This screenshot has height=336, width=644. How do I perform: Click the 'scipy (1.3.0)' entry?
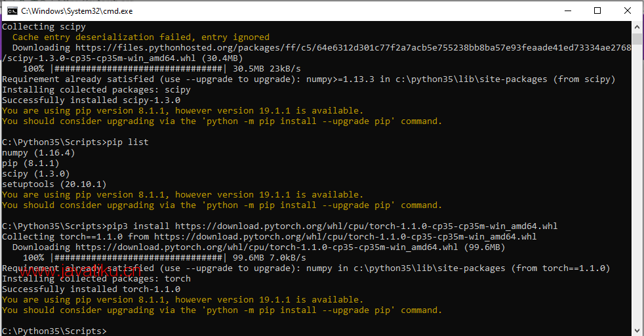click(36, 174)
